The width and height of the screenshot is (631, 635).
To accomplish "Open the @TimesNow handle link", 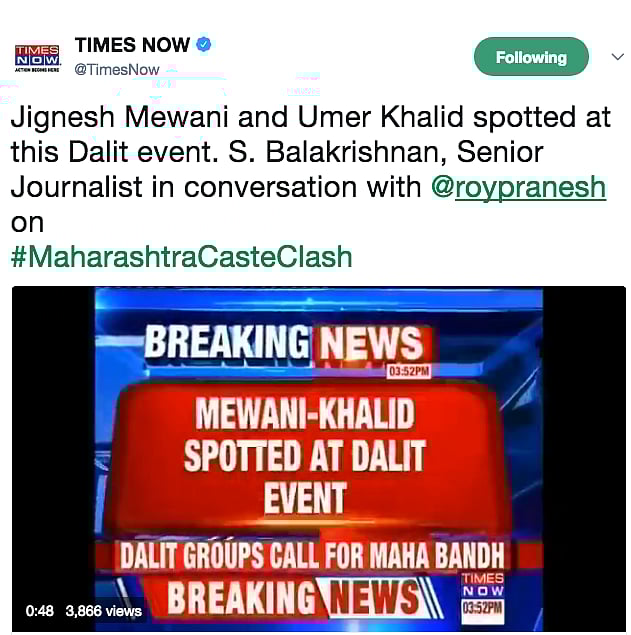I will pyautogui.click(x=117, y=70).
